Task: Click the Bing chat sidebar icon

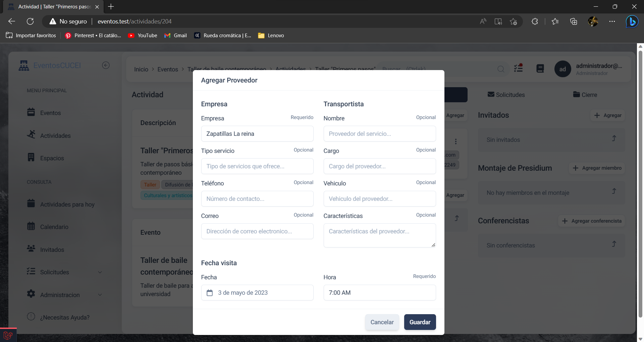Action: (632, 21)
